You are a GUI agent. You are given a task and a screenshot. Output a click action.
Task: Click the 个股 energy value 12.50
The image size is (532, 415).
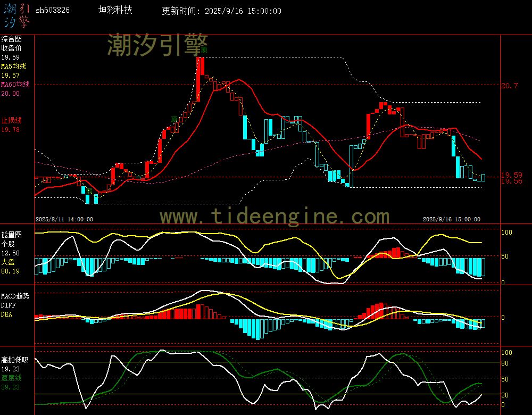pos(10,253)
